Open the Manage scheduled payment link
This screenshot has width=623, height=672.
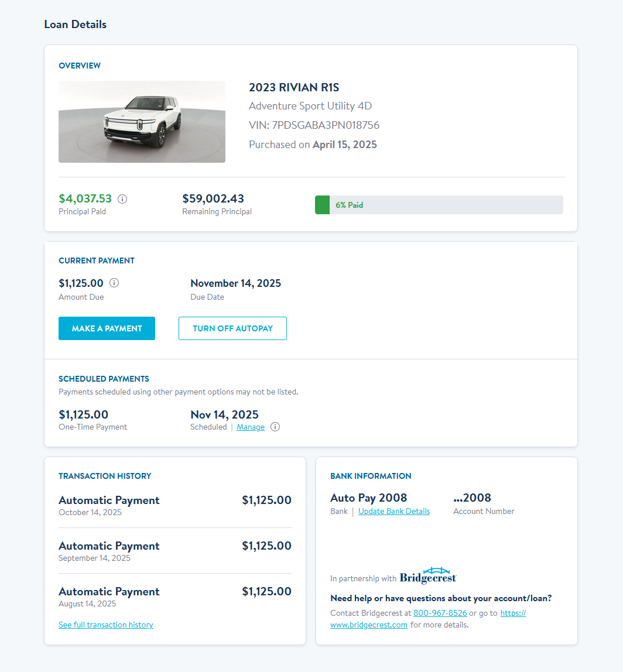tap(251, 427)
